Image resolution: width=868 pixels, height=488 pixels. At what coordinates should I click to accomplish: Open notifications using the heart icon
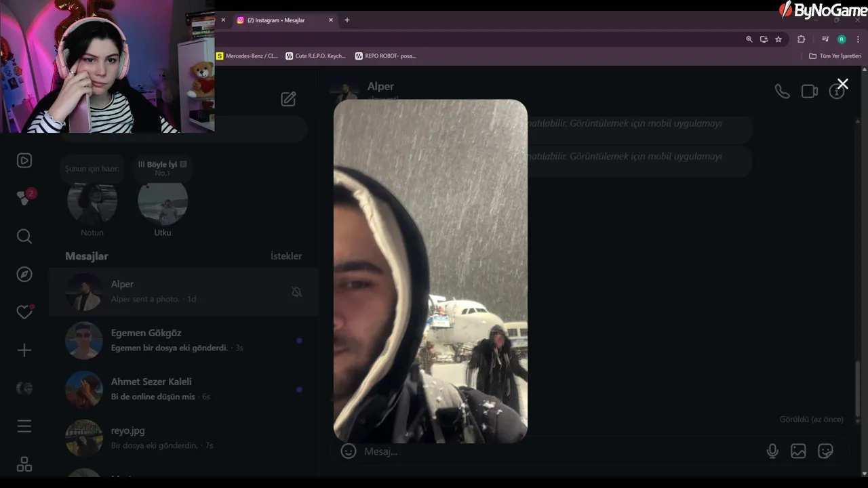point(24,312)
